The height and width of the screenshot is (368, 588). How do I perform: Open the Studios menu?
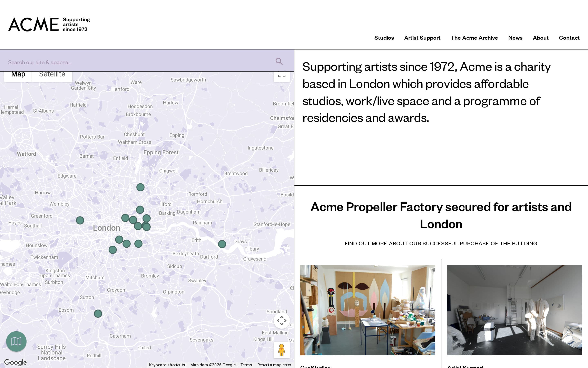click(x=384, y=38)
